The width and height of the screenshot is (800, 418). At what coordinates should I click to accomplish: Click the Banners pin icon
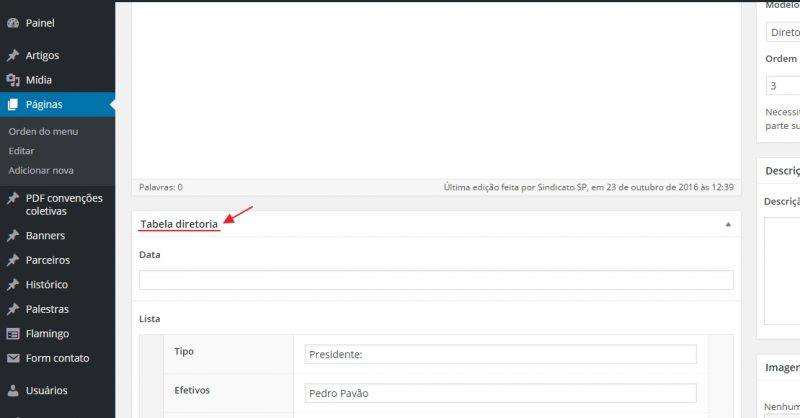click(13, 236)
